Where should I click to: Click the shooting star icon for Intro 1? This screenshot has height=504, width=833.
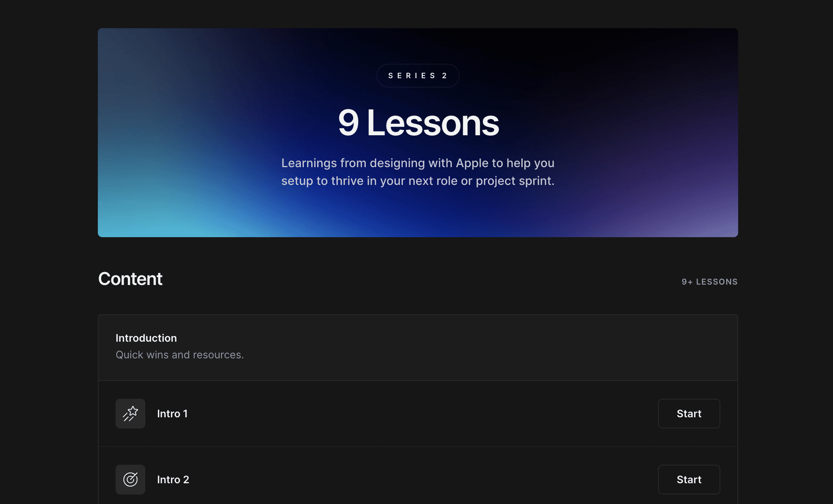click(130, 414)
